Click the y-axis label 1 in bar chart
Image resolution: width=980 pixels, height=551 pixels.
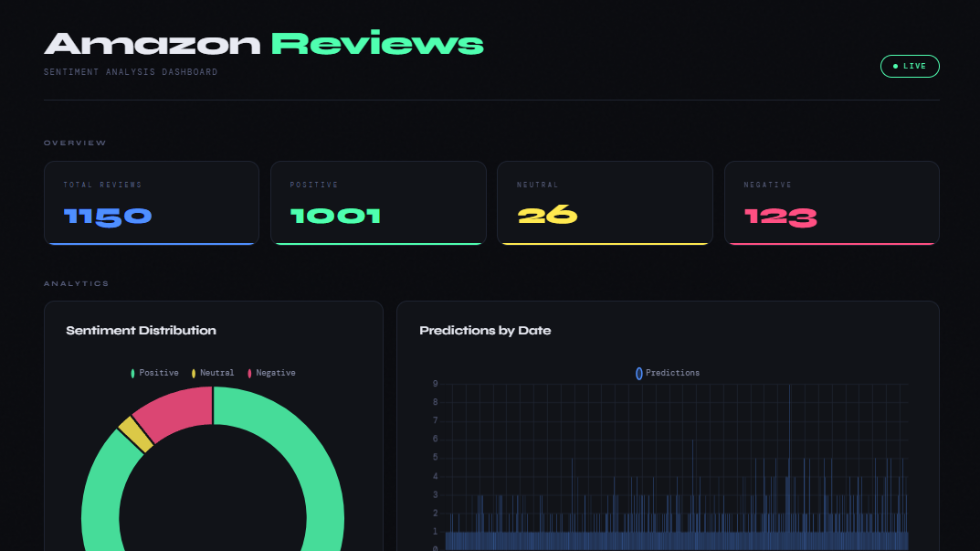435,532
